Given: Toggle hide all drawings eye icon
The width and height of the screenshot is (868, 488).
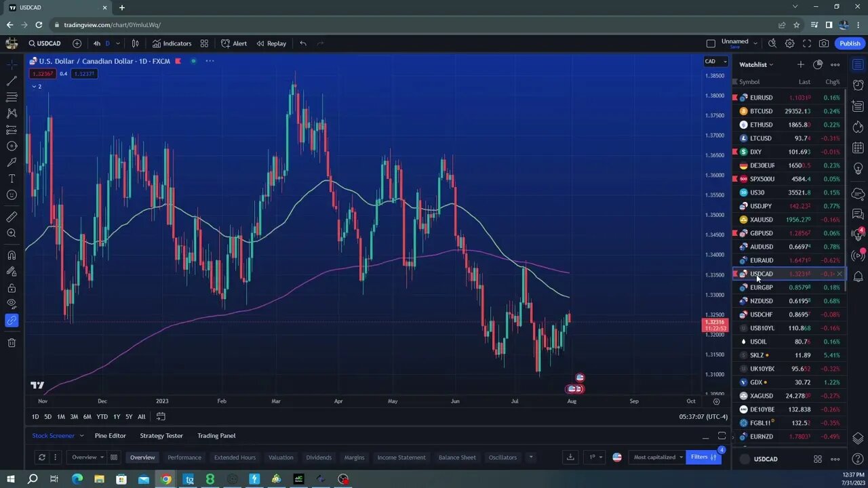Looking at the screenshot, I should click(x=12, y=304).
